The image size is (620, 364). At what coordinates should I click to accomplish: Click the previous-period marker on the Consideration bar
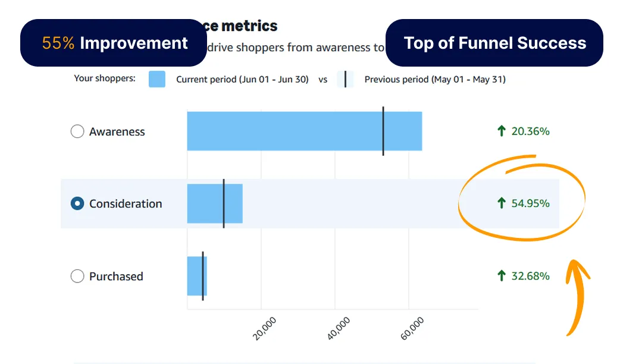(x=224, y=203)
